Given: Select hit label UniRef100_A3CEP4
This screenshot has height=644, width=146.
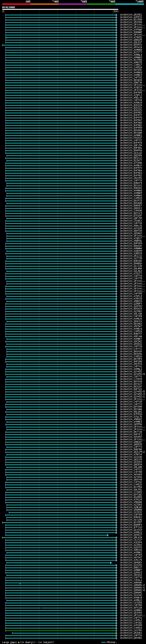Looking at the screenshot, I should [131, 542].
